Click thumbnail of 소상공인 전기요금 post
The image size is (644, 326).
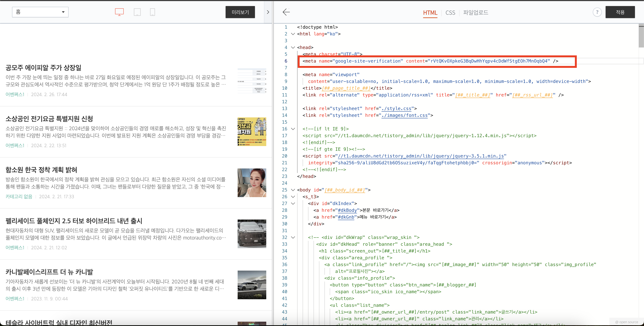[x=252, y=132]
